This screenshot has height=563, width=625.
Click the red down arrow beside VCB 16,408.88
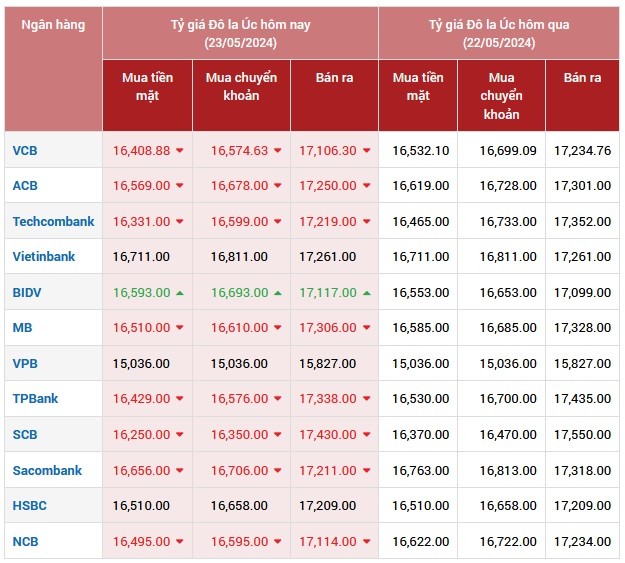click(x=180, y=151)
